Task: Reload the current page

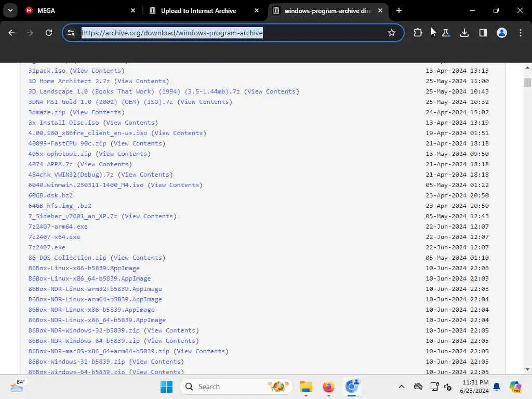Action: [x=49, y=33]
